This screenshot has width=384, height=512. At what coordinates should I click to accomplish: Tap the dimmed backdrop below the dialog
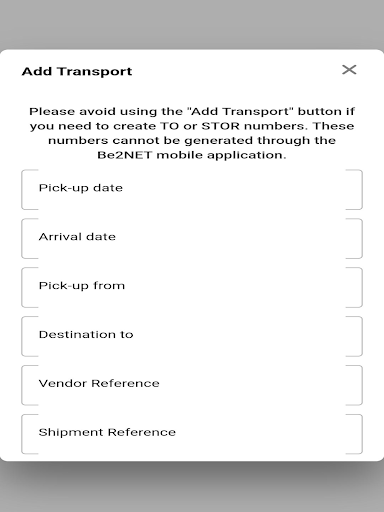pyautogui.click(x=192, y=487)
